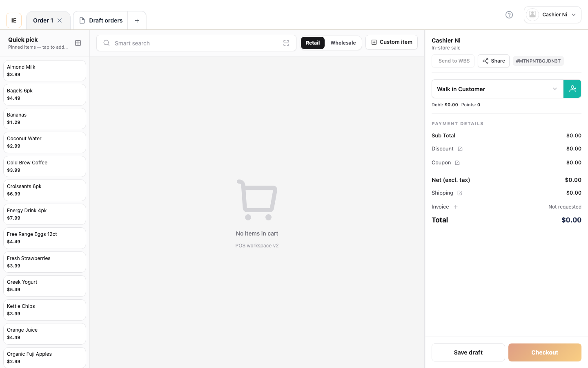Click the Cashier Ni avatar icon
The height and width of the screenshot is (368, 588).
pos(532,15)
